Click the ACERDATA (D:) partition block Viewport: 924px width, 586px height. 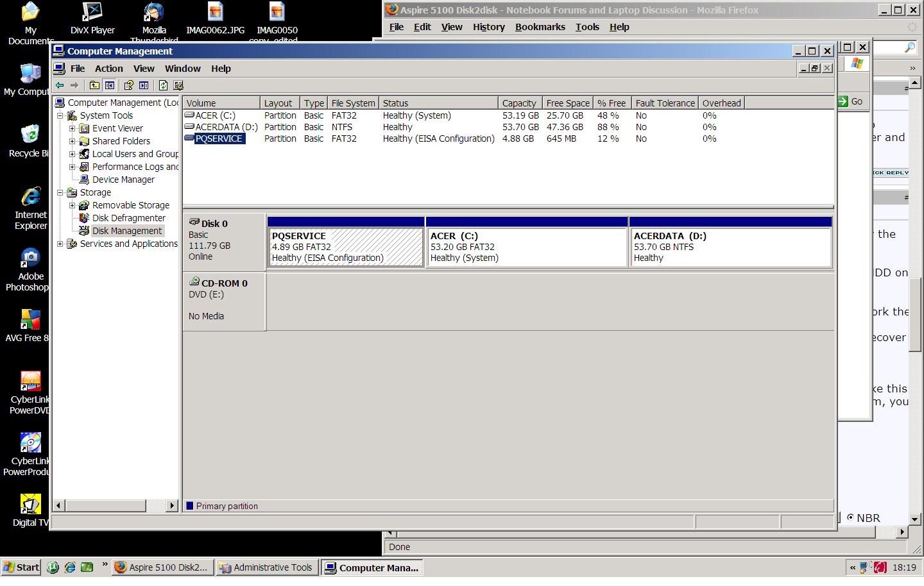pos(731,247)
